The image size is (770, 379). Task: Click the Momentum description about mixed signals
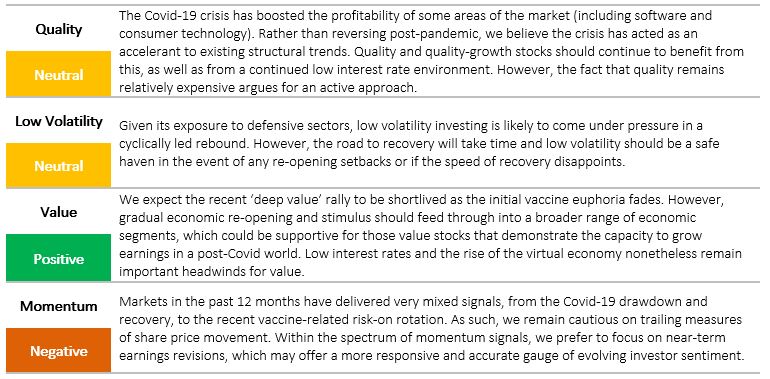(432, 327)
